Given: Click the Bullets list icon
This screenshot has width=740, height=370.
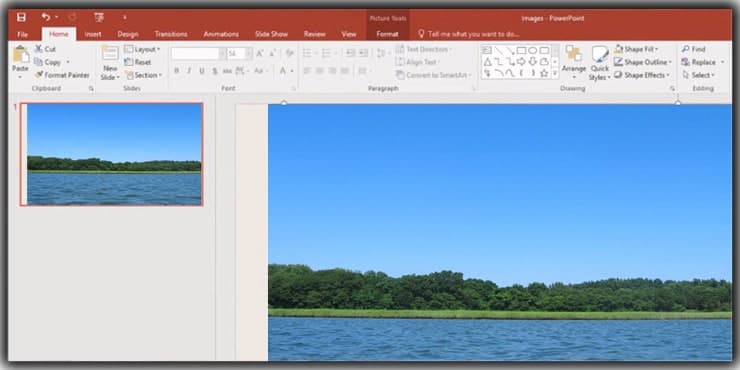Looking at the screenshot, I should (306, 53).
